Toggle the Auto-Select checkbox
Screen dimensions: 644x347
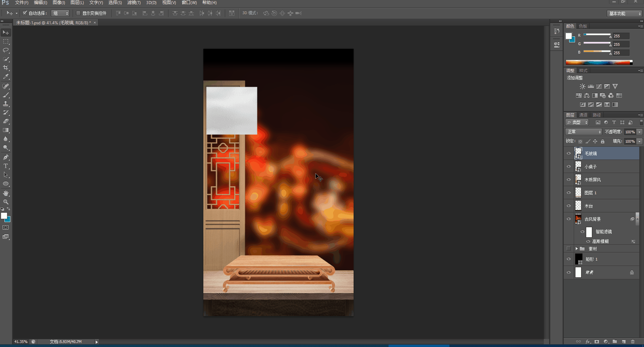point(25,13)
